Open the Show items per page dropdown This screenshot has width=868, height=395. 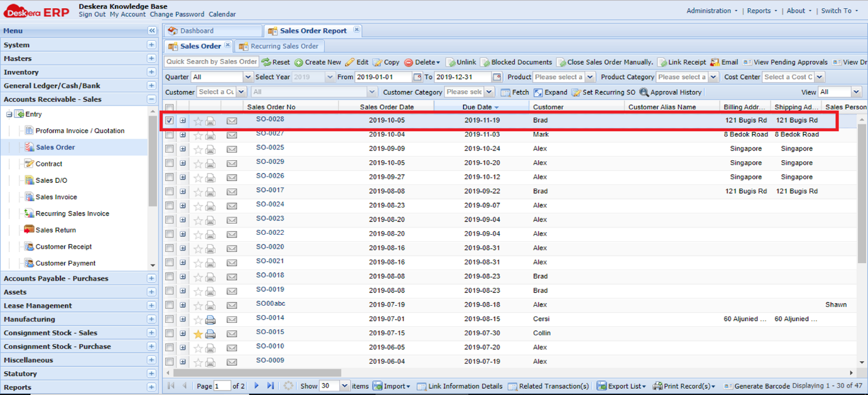(x=344, y=386)
